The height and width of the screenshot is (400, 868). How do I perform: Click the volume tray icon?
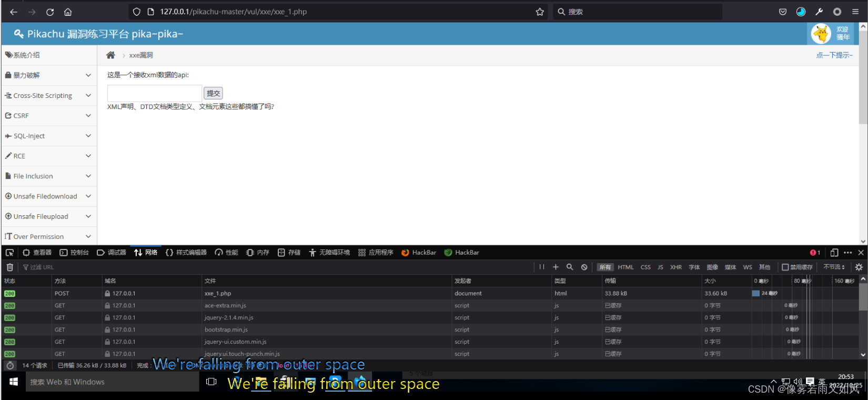tap(798, 382)
